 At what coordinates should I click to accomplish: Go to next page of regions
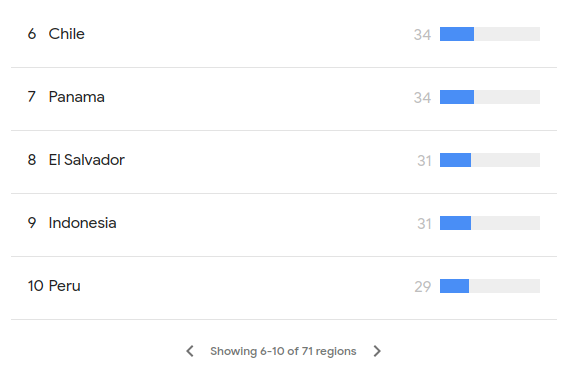point(377,351)
